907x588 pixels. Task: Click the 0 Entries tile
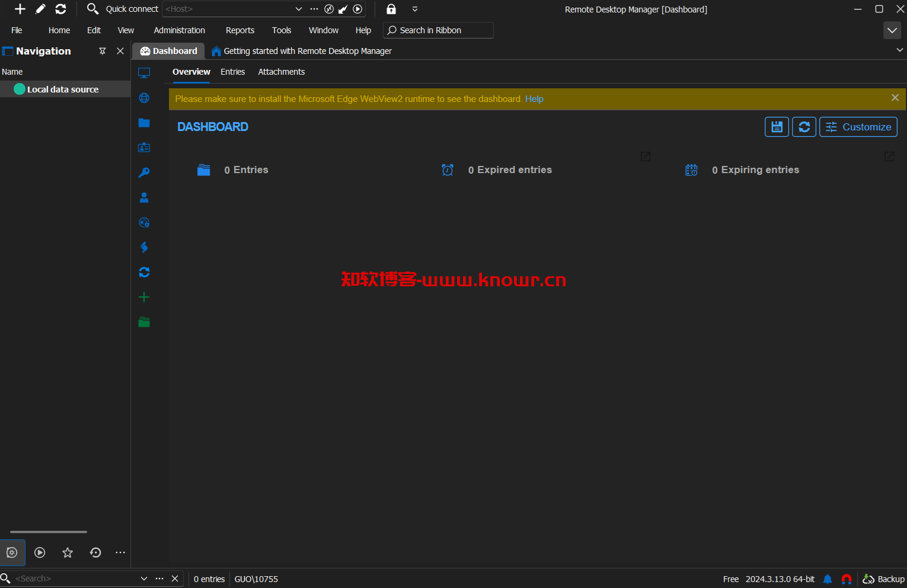pyautogui.click(x=232, y=170)
